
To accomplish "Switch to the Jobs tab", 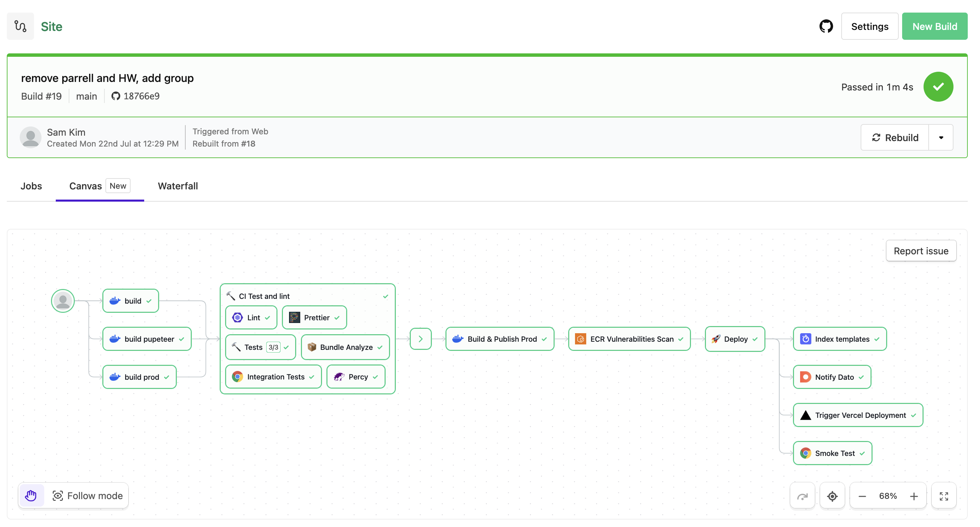I will tap(31, 186).
